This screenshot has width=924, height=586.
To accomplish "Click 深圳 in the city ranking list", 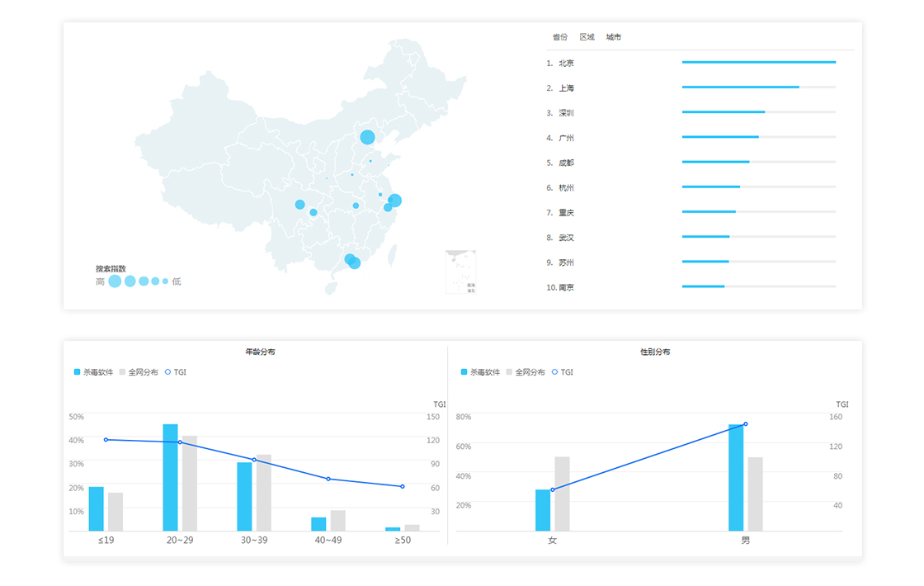I will point(566,113).
